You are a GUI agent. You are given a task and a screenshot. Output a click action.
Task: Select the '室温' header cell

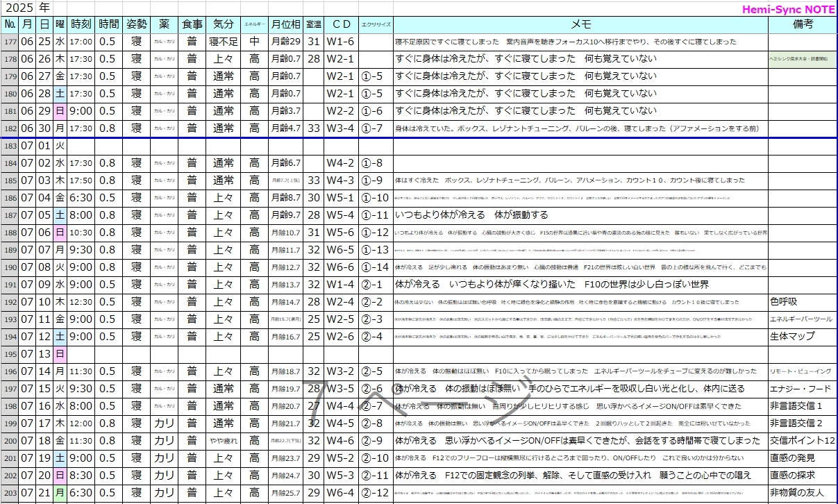[x=314, y=24]
